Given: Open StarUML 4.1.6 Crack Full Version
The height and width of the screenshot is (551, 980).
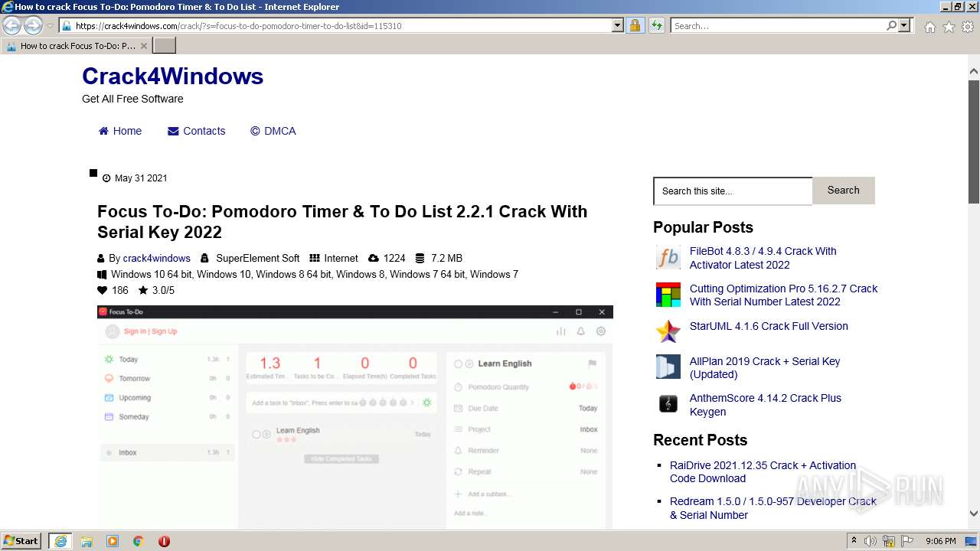Looking at the screenshot, I should (x=769, y=326).
